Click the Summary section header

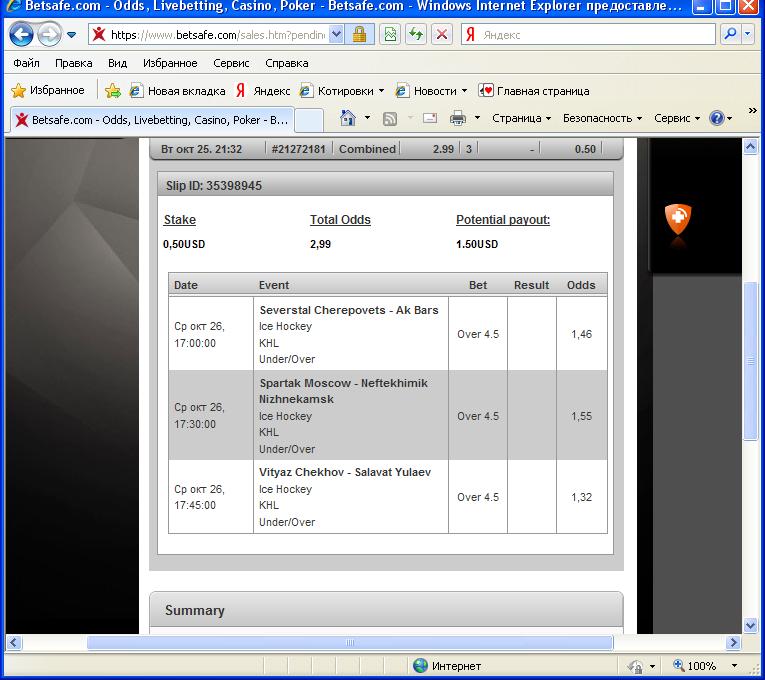point(386,610)
